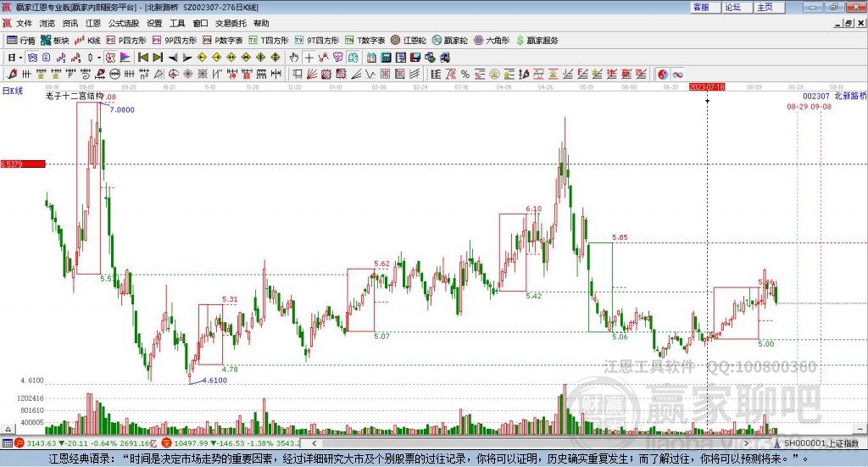Open the 文件 menu
Image resolution: width=868 pixels, height=467 pixels.
pyautogui.click(x=24, y=23)
